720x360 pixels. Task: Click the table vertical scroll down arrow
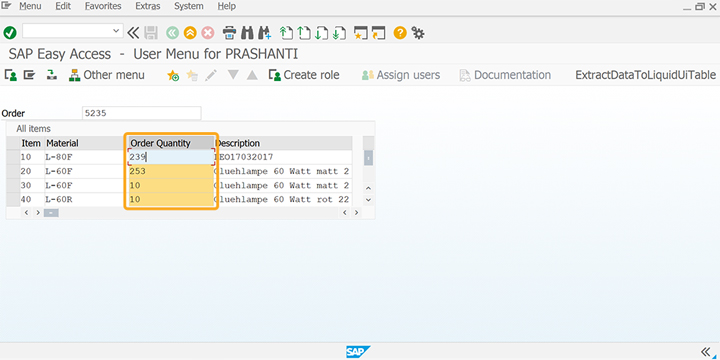point(368,200)
